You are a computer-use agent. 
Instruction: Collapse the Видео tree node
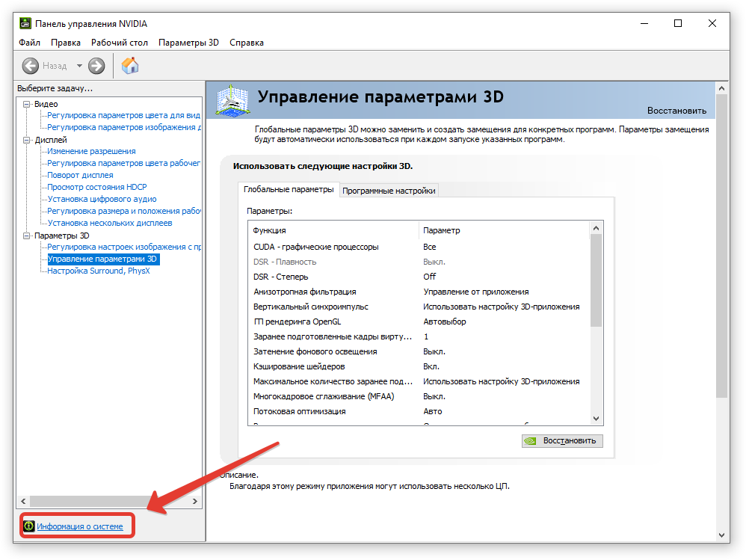tap(27, 104)
